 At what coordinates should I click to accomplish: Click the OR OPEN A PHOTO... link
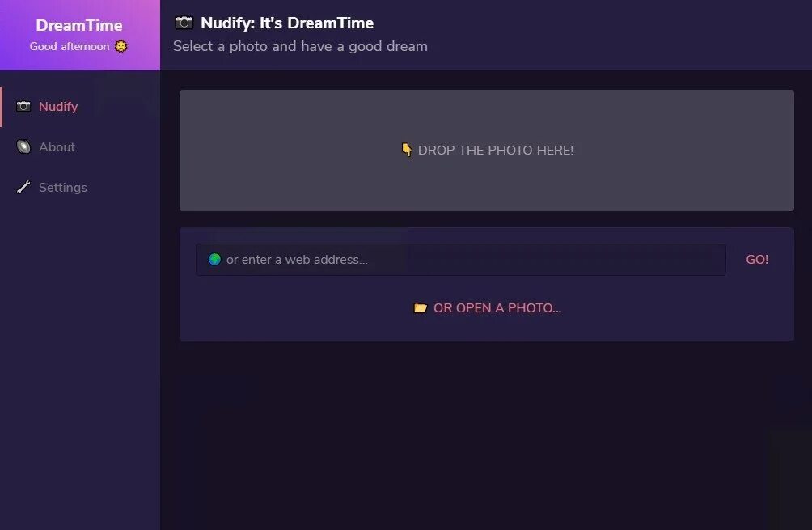coord(497,307)
